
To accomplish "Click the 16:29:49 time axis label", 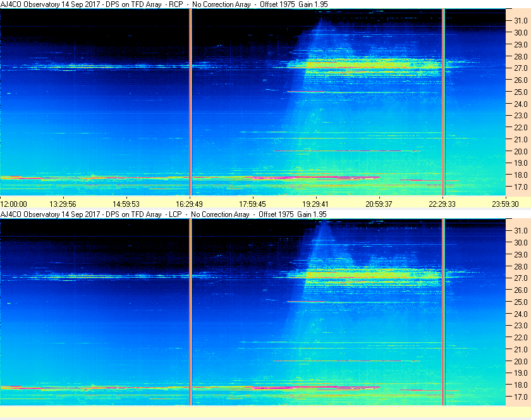I will tap(189, 204).
